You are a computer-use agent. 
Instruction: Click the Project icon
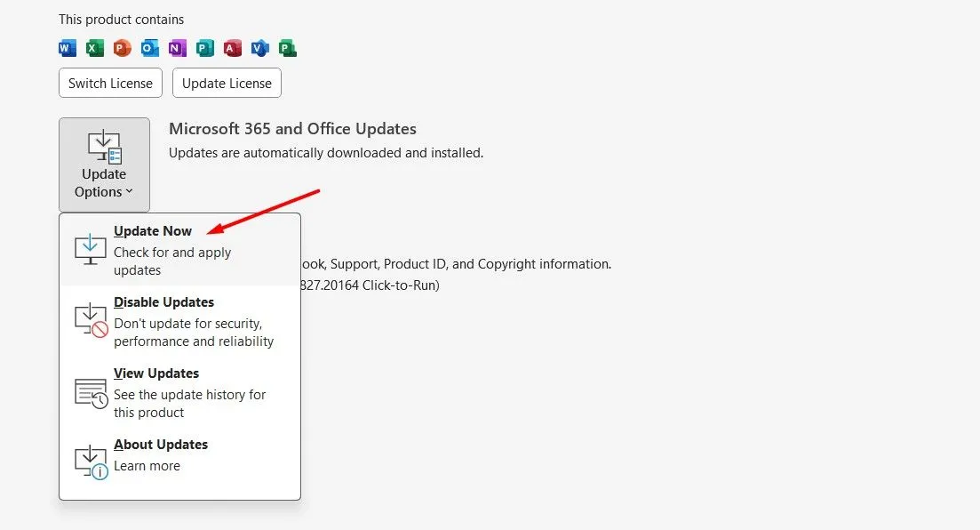[287, 47]
